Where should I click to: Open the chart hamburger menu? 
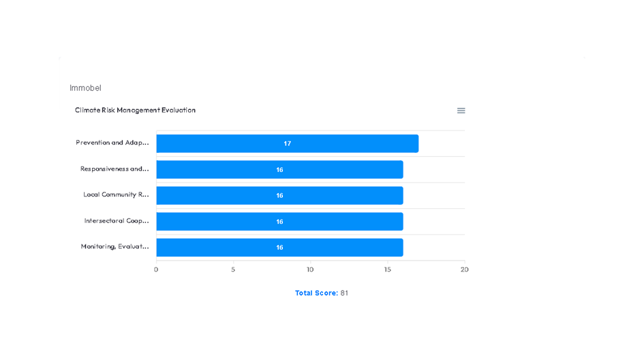point(461,111)
